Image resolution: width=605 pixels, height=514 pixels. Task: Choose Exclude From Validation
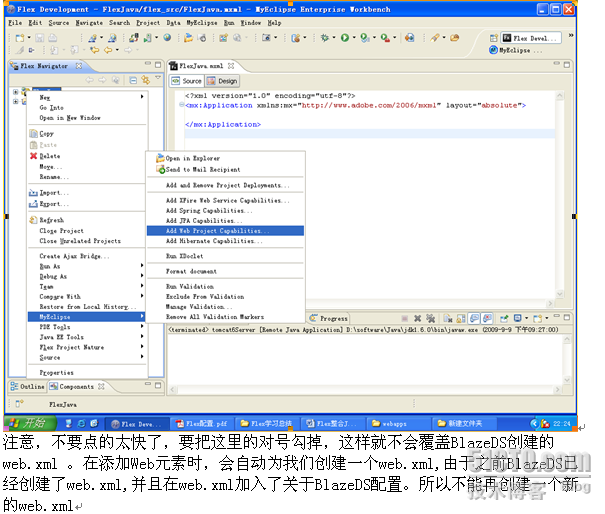[225, 297]
